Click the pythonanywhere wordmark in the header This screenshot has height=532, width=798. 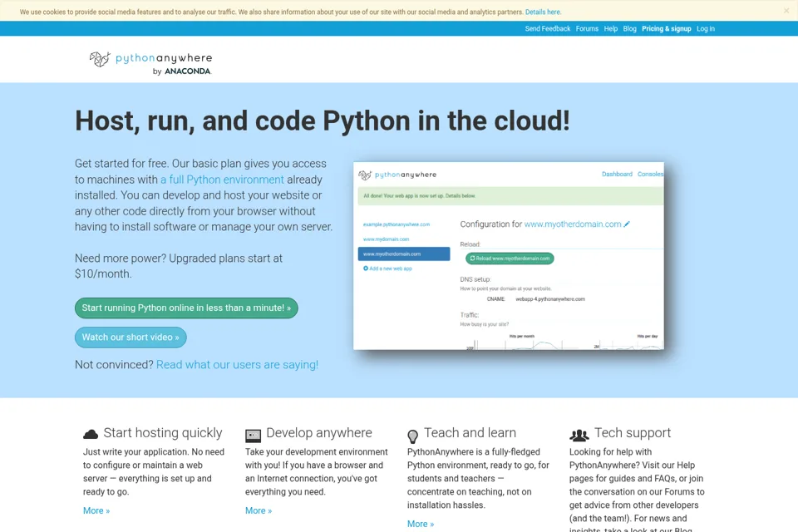pos(164,58)
